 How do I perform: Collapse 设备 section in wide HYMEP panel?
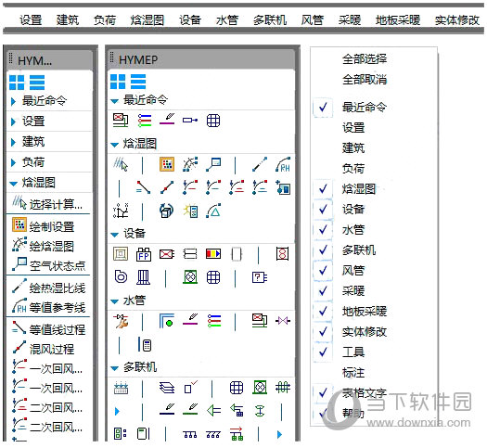tap(115, 235)
